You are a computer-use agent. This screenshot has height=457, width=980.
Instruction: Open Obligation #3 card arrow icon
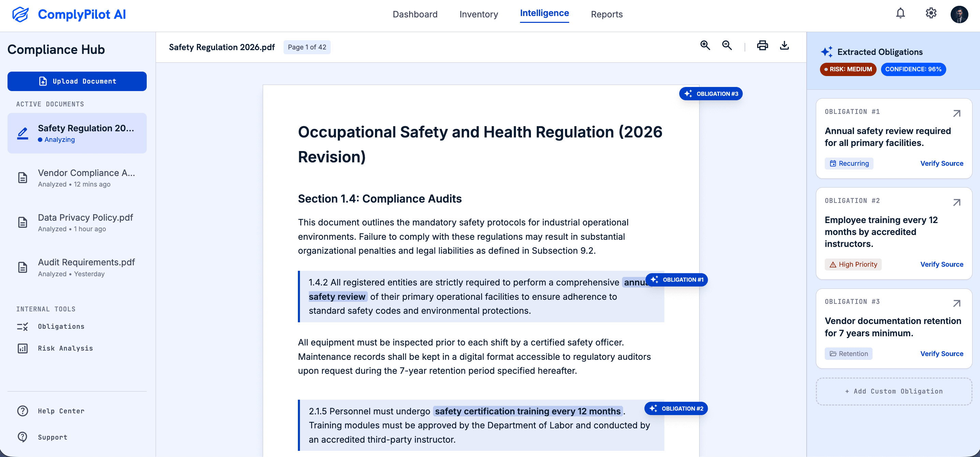coord(956,303)
